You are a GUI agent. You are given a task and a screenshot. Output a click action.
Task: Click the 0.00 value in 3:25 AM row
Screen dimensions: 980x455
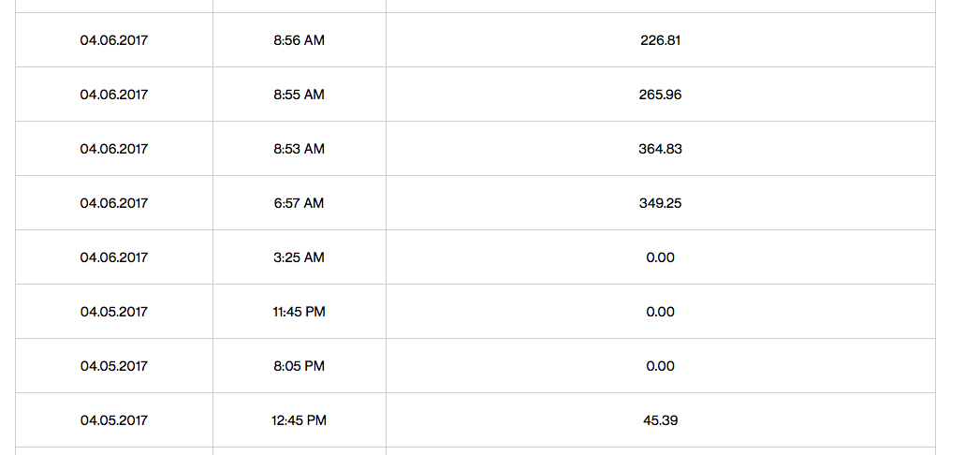coord(661,257)
